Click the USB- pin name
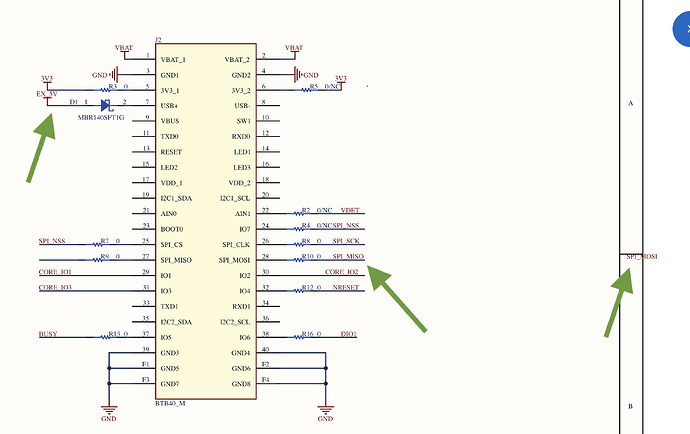The height and width of the screenshot is (434, 690). (242, 106)
